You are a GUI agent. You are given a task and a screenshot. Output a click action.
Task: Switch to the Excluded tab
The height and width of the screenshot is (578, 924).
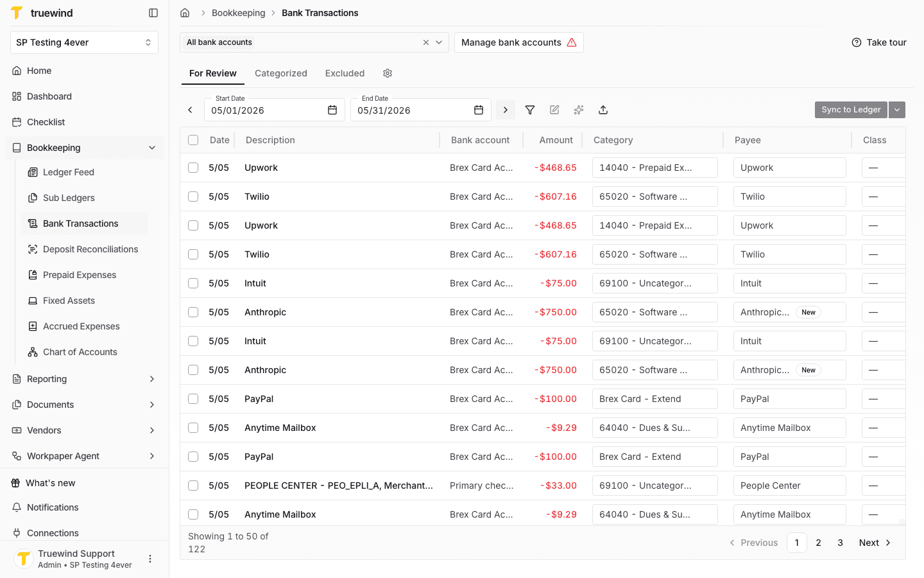click(345, 73)
